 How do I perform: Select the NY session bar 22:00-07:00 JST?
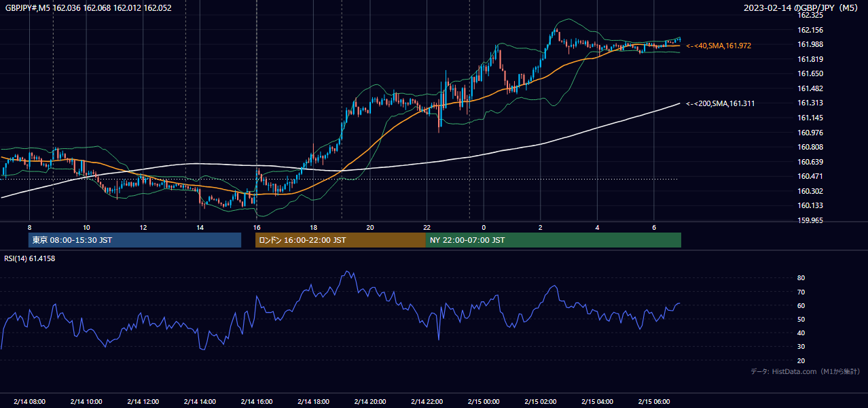[x=554, y=240]
